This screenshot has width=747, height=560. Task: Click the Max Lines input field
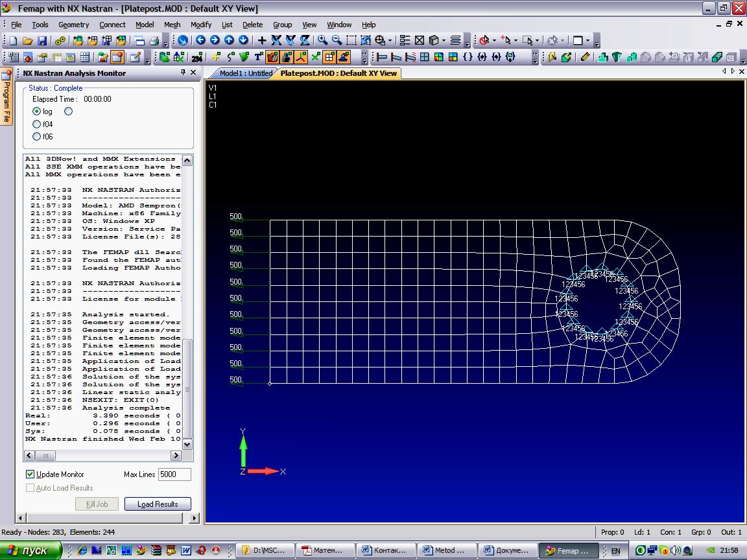[174, 474]
